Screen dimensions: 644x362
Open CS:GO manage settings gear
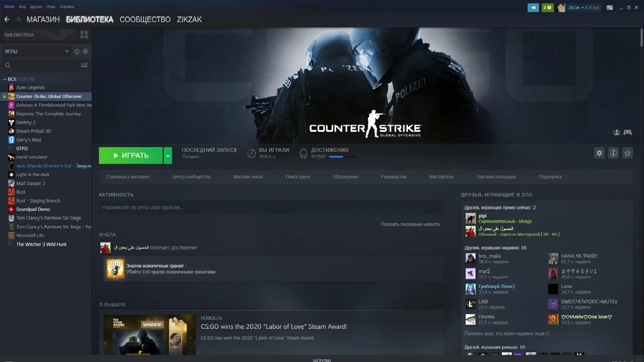[599, 153]
